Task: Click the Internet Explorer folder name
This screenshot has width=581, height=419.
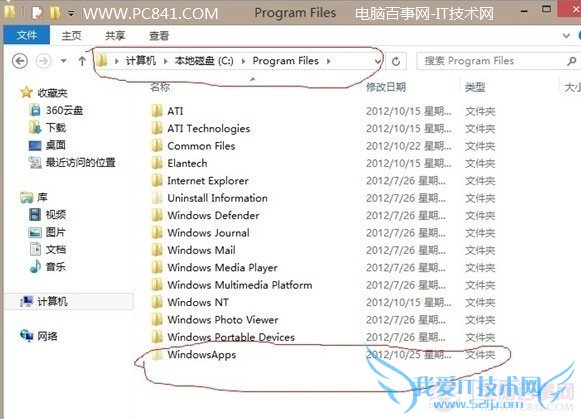Action: click(x=208, y=180)
